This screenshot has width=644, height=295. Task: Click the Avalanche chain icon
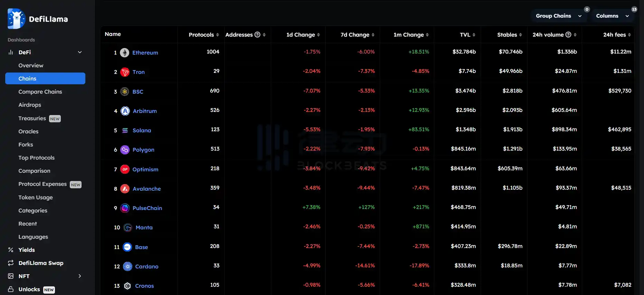click(125, 189)
